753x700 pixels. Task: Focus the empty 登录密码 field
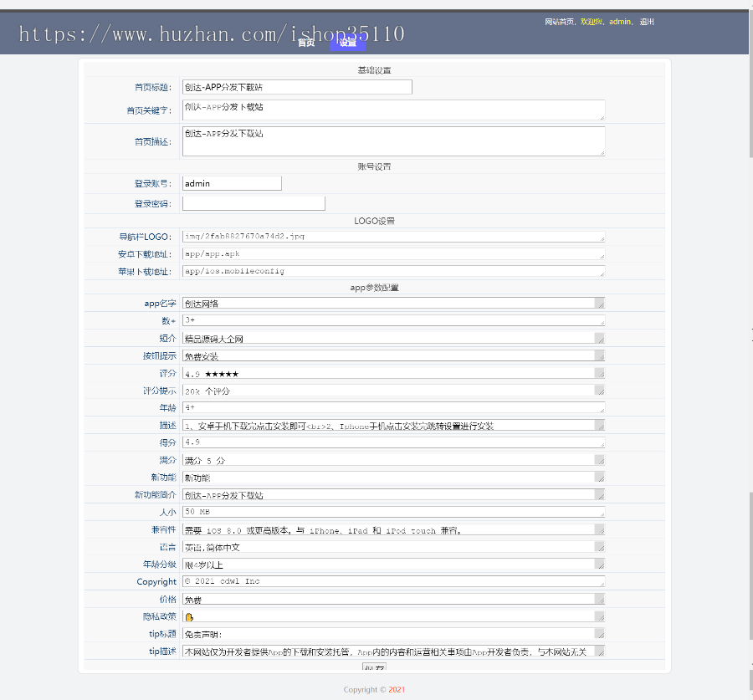[x=254, y=203]
